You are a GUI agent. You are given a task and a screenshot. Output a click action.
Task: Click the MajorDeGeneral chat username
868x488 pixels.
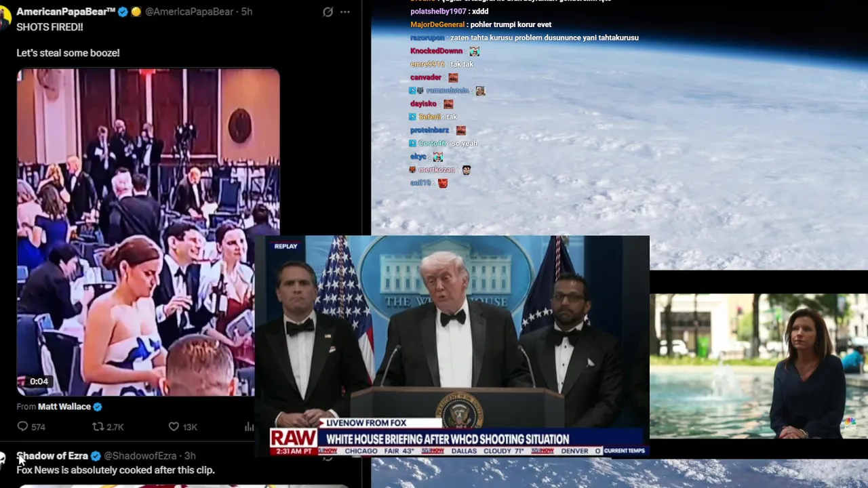point(437,24)
